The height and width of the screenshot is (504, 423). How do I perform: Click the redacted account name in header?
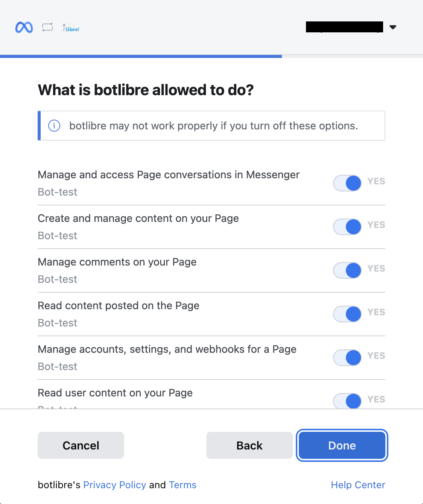pyautogui.click(x=344, y=27)
